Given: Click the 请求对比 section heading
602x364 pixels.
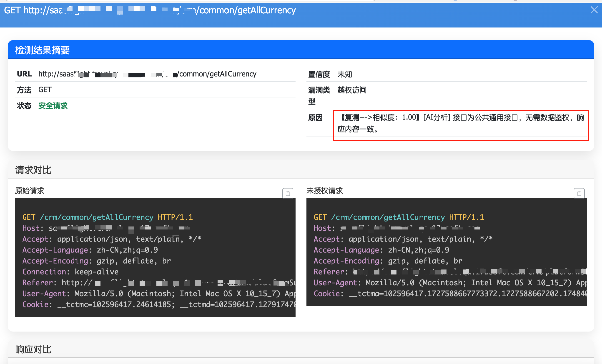Looking at the screenshot, I should click(33, 170).
